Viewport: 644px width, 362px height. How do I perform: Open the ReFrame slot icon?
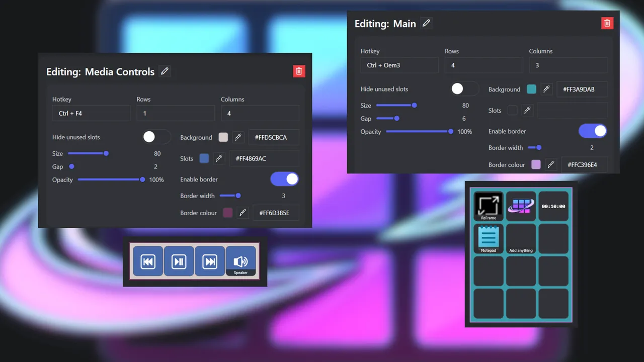[489, 206]
